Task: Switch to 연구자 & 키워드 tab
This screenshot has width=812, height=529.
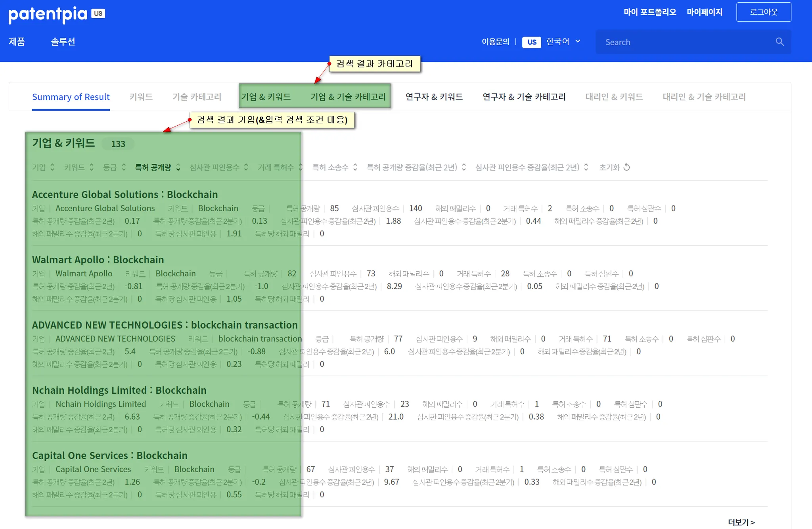Action: pyautogui.click(x=434, y=97)
